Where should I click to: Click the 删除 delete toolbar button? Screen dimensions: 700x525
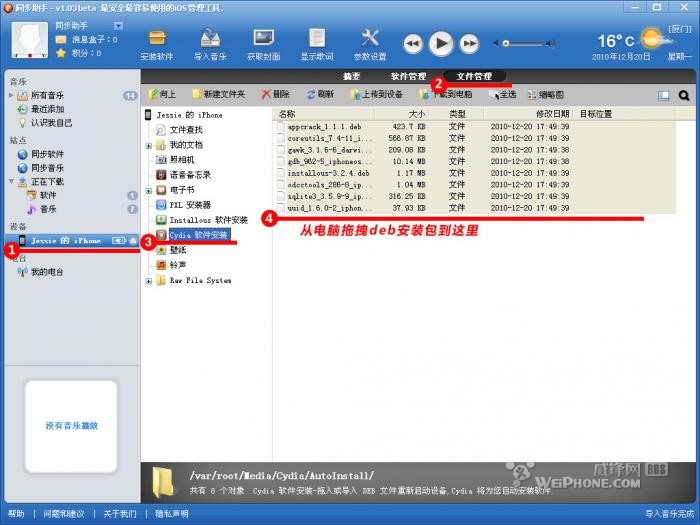[x=275, y=94]
